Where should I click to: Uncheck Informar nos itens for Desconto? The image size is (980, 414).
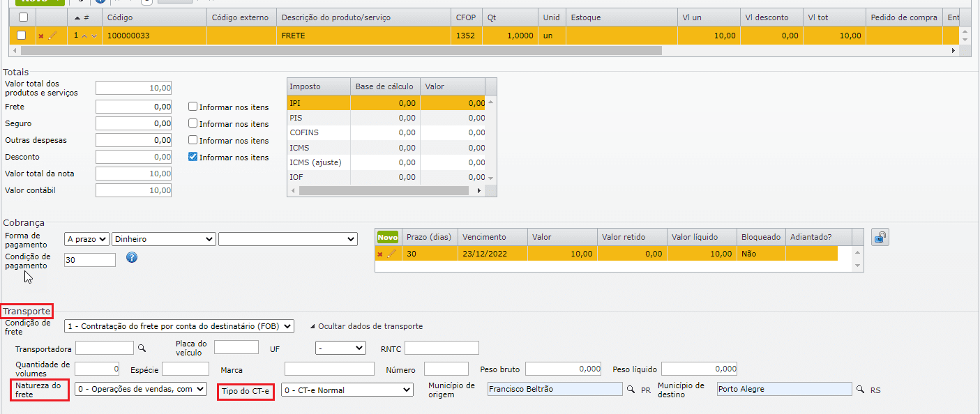tap(193, 158)
